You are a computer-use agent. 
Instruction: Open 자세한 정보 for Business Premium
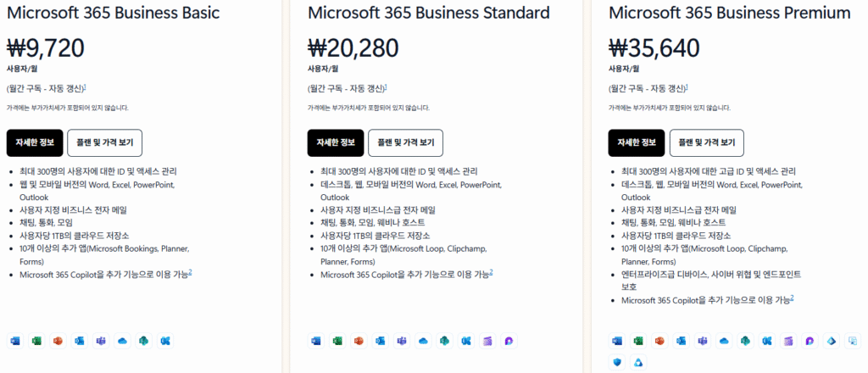(637, 142)
